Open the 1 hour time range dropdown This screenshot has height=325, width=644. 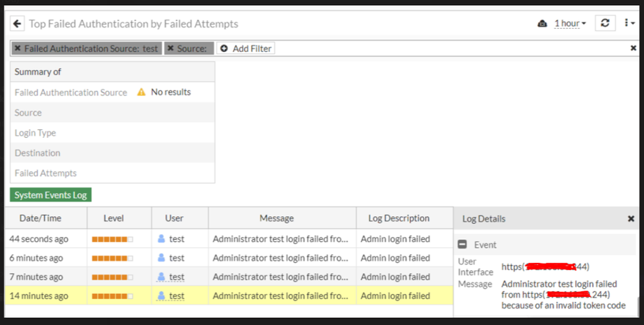(570, 24)
